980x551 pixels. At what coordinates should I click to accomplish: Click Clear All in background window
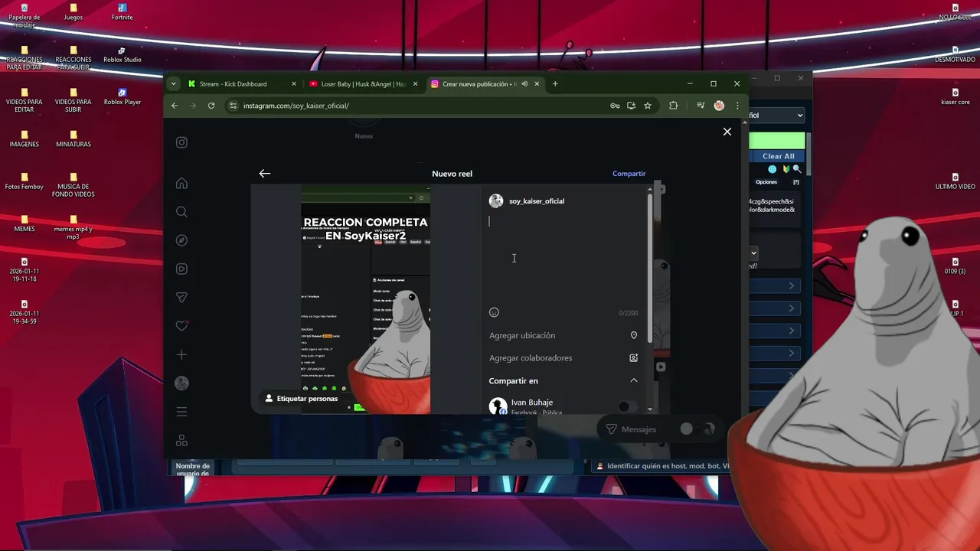tap(778, 156)
